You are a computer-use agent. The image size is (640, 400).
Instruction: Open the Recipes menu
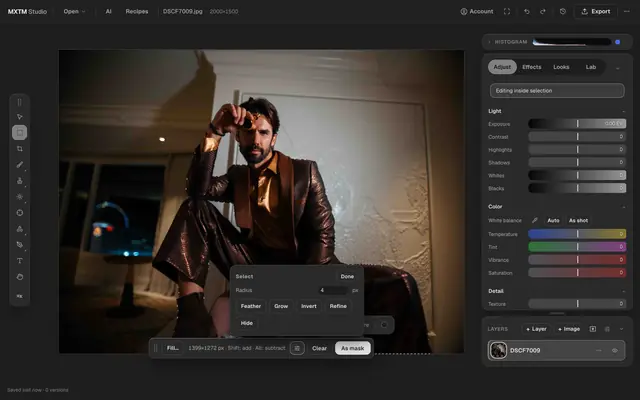(137, 11)
